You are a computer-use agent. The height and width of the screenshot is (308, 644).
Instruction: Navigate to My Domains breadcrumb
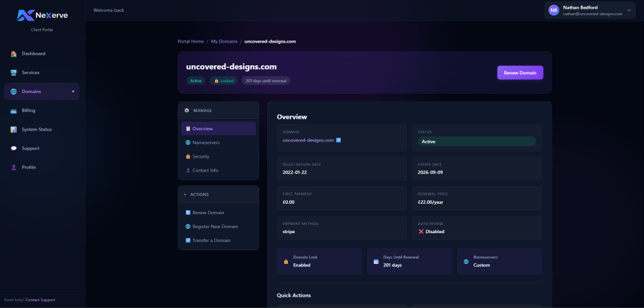pos(224,41)
